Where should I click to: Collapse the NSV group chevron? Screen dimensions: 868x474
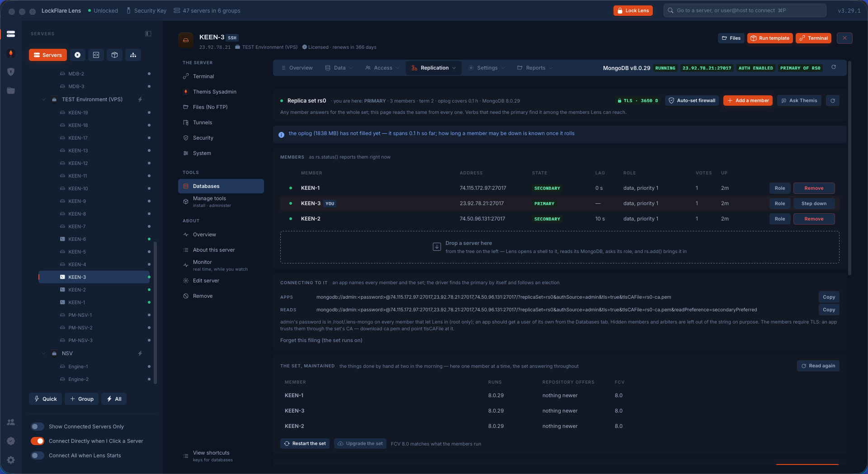(x=44, y=353)
